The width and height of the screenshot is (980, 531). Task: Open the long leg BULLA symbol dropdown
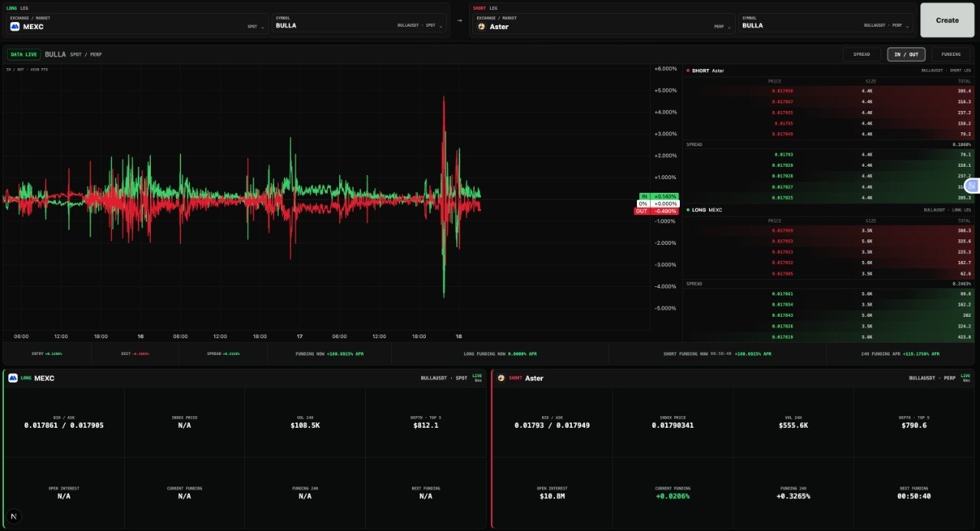359,24
